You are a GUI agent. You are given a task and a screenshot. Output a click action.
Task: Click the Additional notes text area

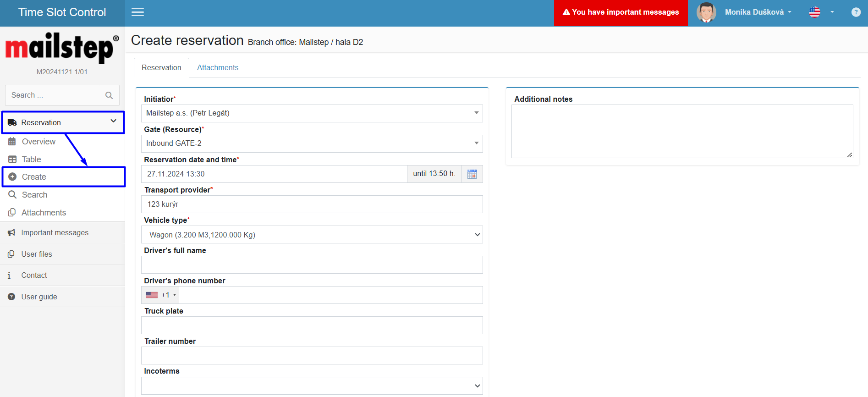(x=681, y=131)
